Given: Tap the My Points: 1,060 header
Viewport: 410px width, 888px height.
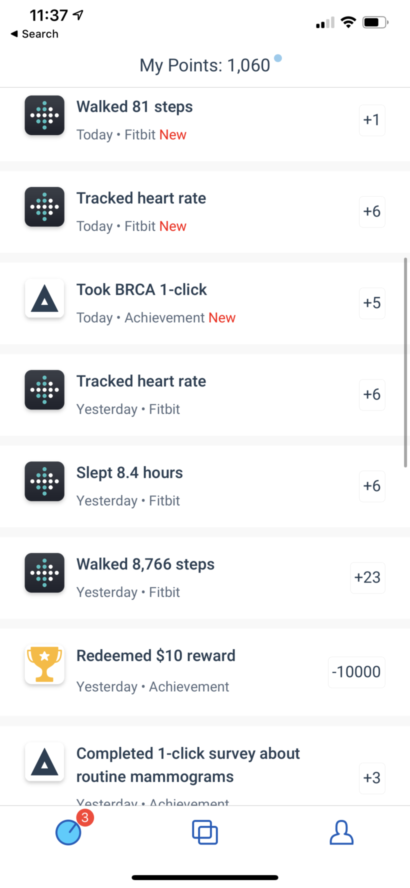Looking at the screenshot, I should 205,66.
